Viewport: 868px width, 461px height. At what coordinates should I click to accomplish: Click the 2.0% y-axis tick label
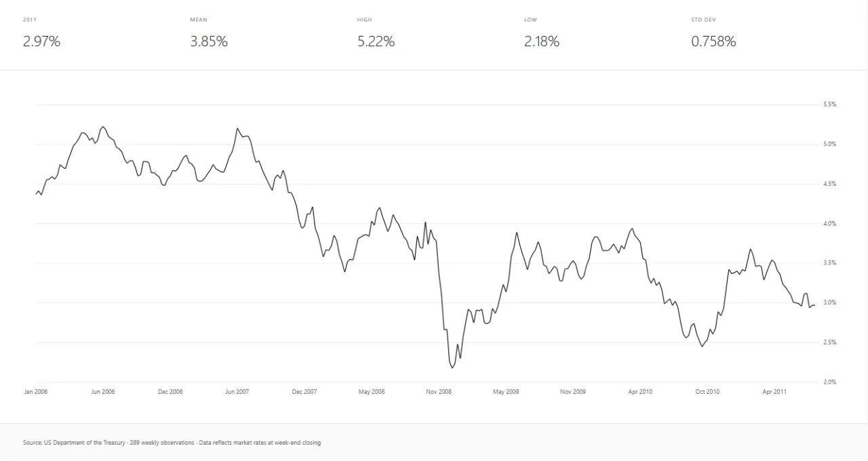(829, 382)
